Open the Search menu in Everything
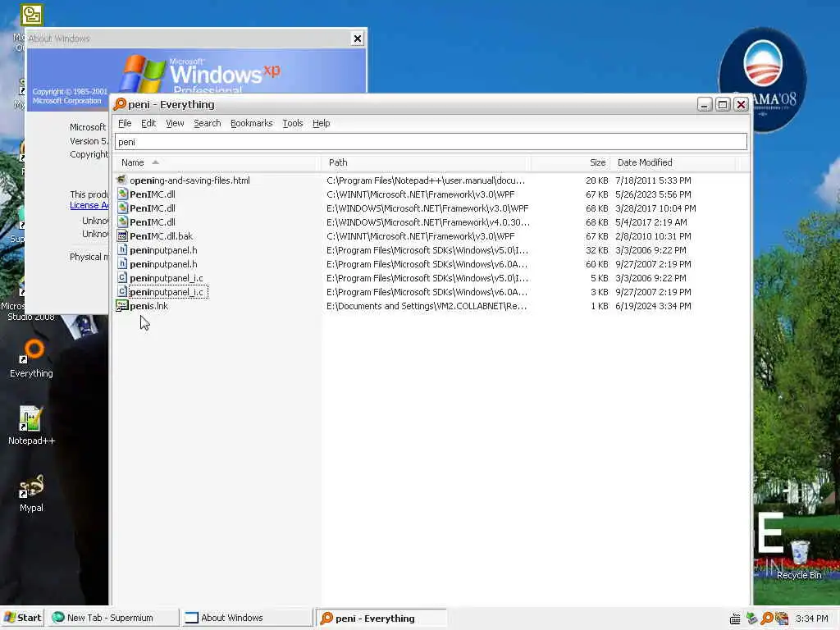 (x=208, y=123)
